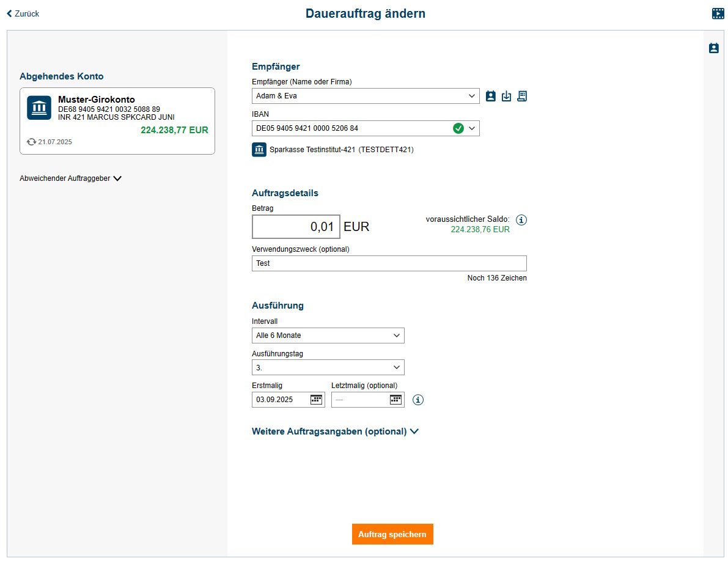Go back using the Zurück link

[23, 13]
